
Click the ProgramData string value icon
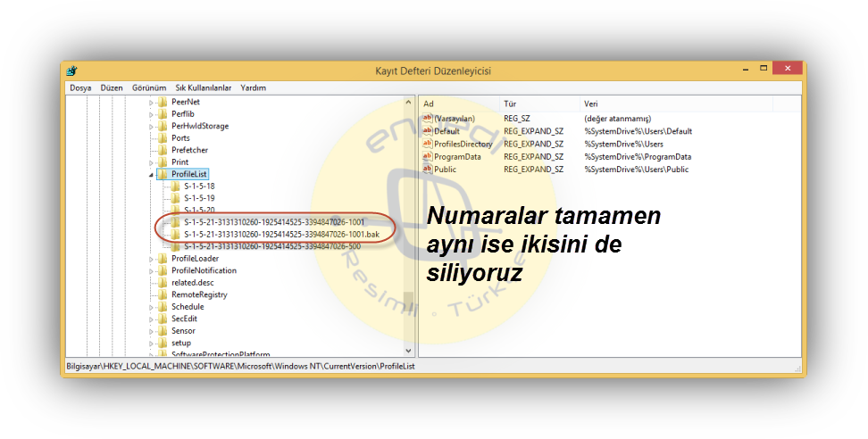pyautogui.click(x=428, y=156)
